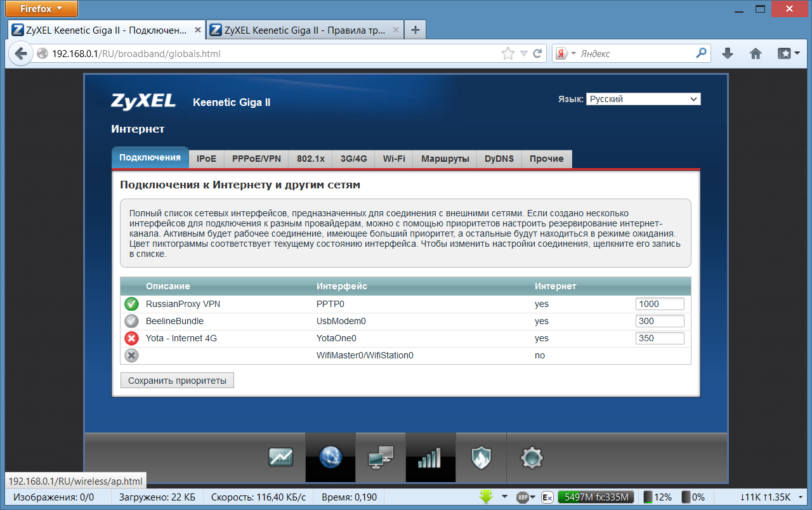Click the green status icon of RussianProxy VPN

click(x=131, y=304)
